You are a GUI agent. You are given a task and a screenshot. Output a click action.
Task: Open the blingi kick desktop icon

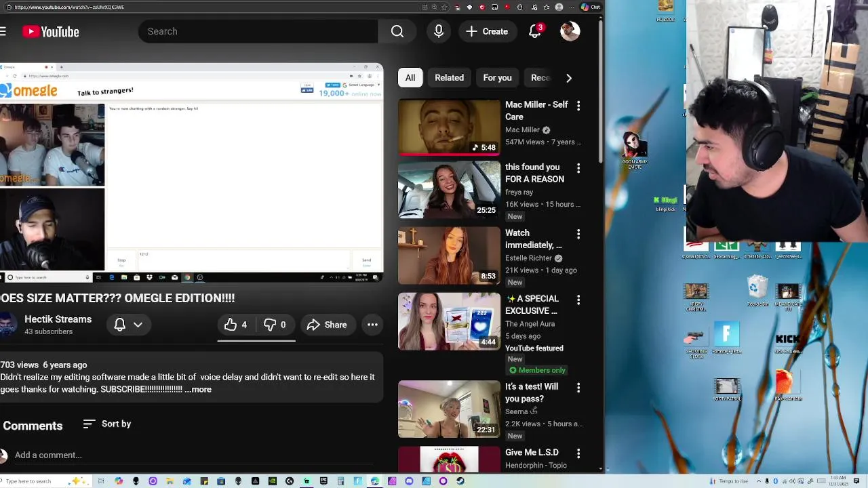pyautogui.click(x=665, y=203)
